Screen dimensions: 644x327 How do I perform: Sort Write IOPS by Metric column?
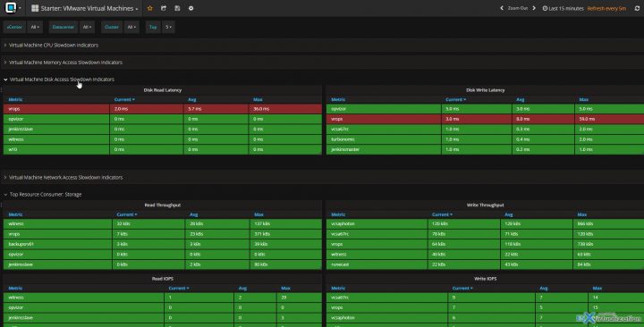coord(338,288)
